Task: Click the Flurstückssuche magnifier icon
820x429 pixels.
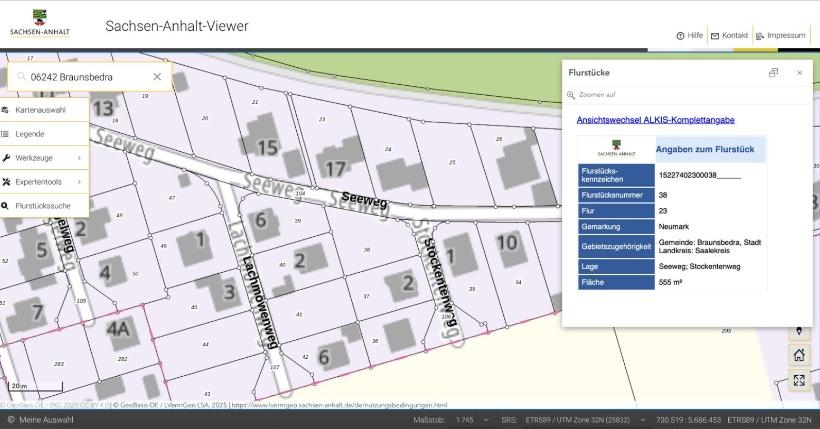Action: [5, 206]
